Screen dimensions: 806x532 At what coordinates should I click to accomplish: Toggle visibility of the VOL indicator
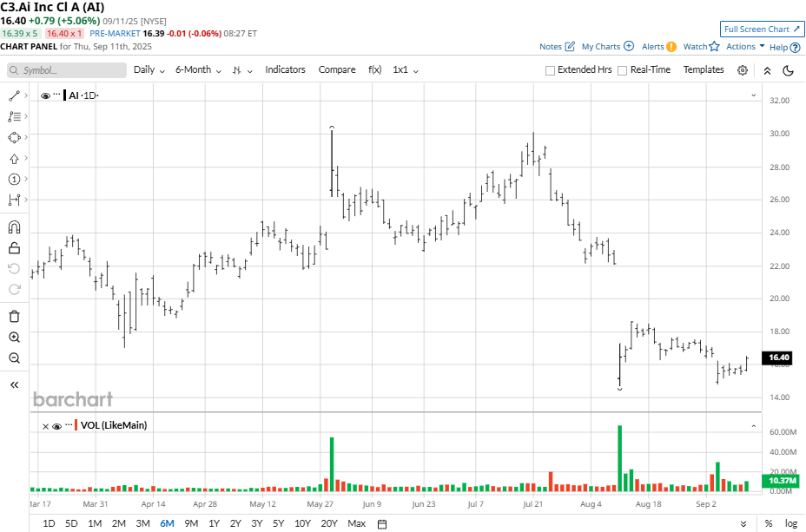[x=57, y=426]
